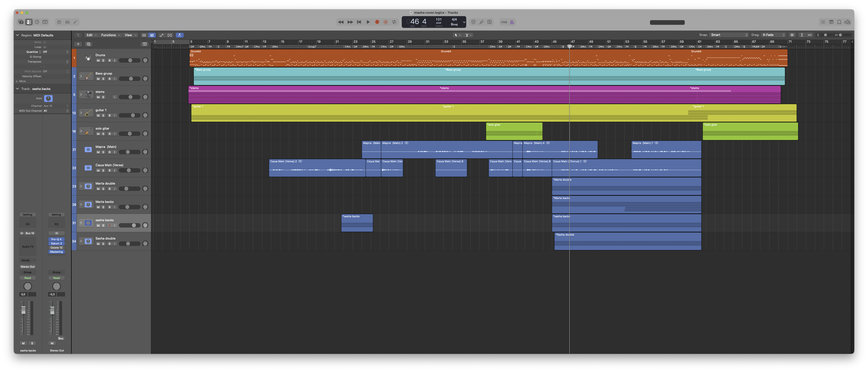Toggle the Solo S toolbar button
This screenshot has height=372, width=868.
[490, 22]
